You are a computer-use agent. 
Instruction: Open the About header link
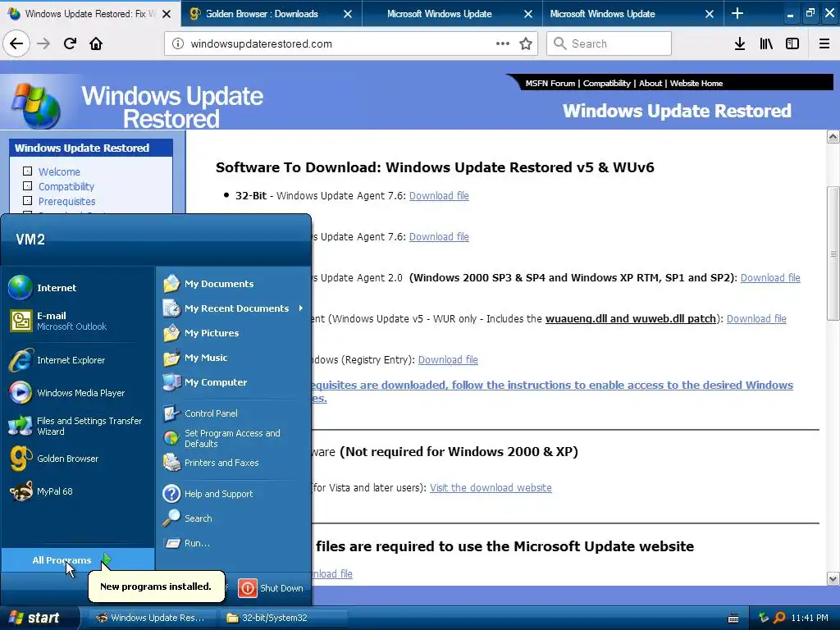click(x=651, y=83)
